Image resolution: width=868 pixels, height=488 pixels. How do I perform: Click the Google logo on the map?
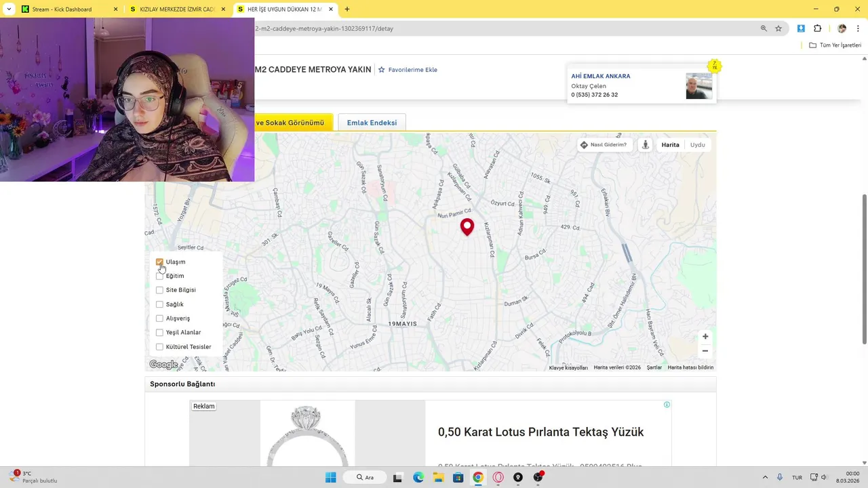[163, 365]
